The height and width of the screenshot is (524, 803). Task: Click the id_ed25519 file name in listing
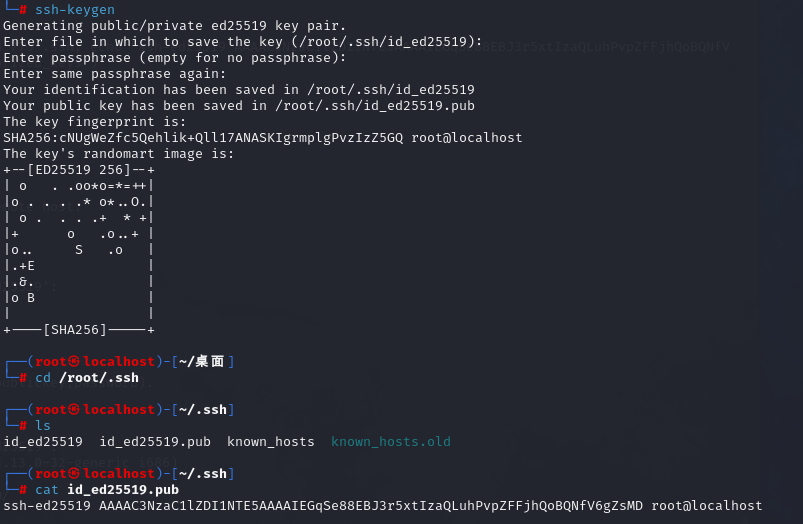43,442
